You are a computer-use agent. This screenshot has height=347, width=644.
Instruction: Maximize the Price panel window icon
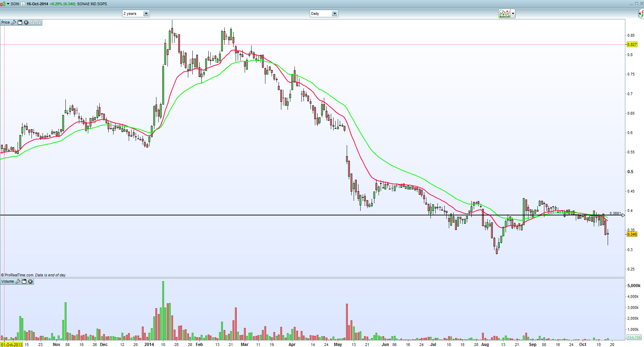pyautogui.click(x=20, y=22)
